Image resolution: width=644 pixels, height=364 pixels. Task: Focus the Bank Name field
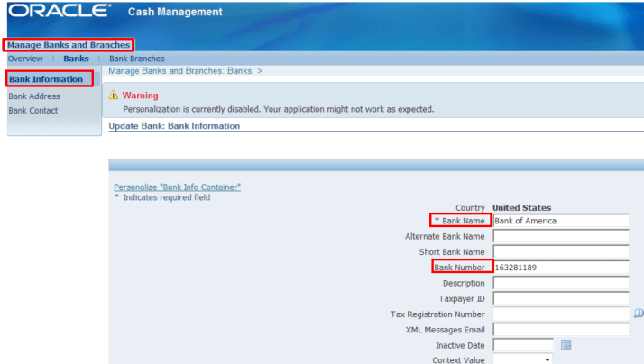coord(560,221)
